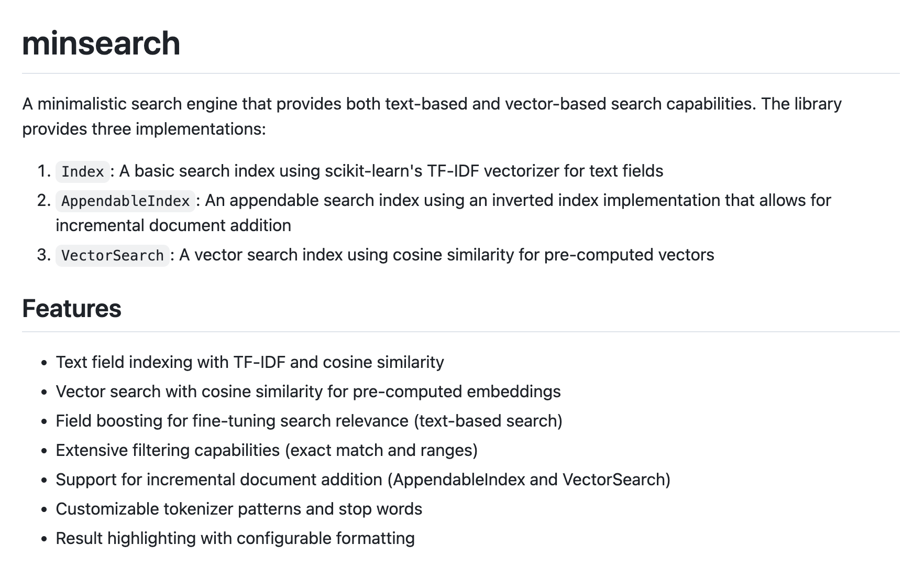Click 'Field boosting for fine-tuning' bullet
This screenshot has width=924, height=566.
309,421
